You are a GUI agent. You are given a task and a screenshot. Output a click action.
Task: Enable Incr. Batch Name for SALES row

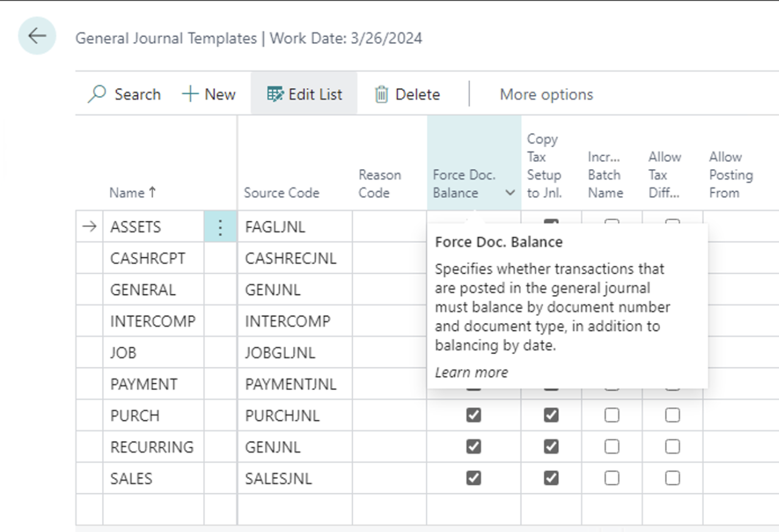point(612,478)
